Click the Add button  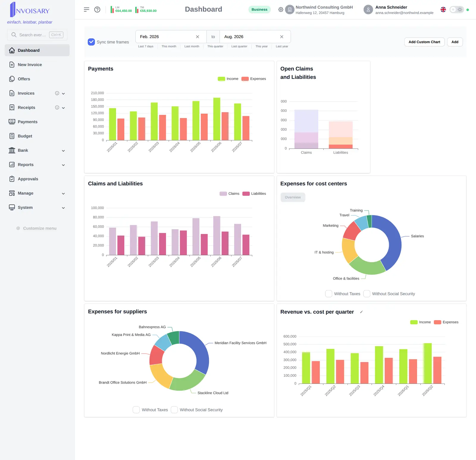tap(455, 42)
